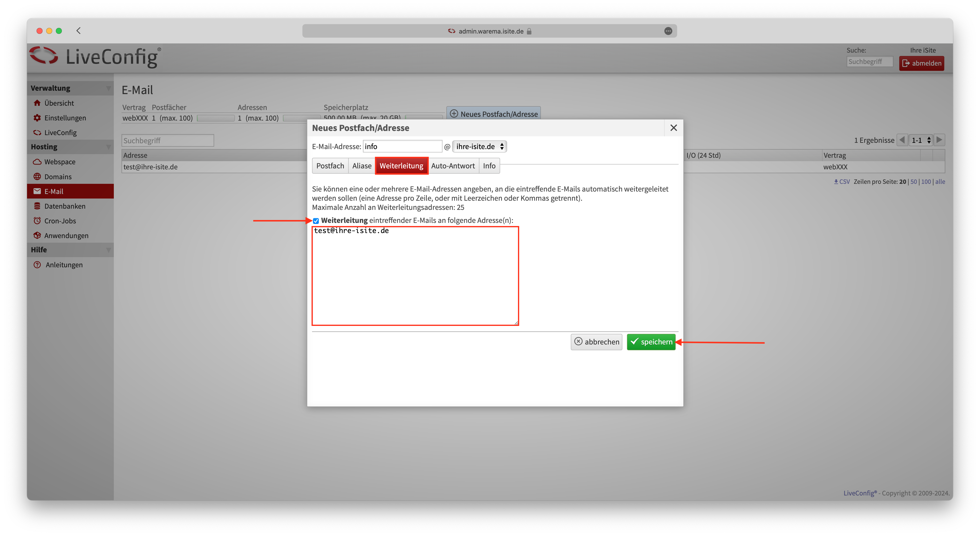
Task: Click the Anwendungen package icon
Action: pos(37,235)
